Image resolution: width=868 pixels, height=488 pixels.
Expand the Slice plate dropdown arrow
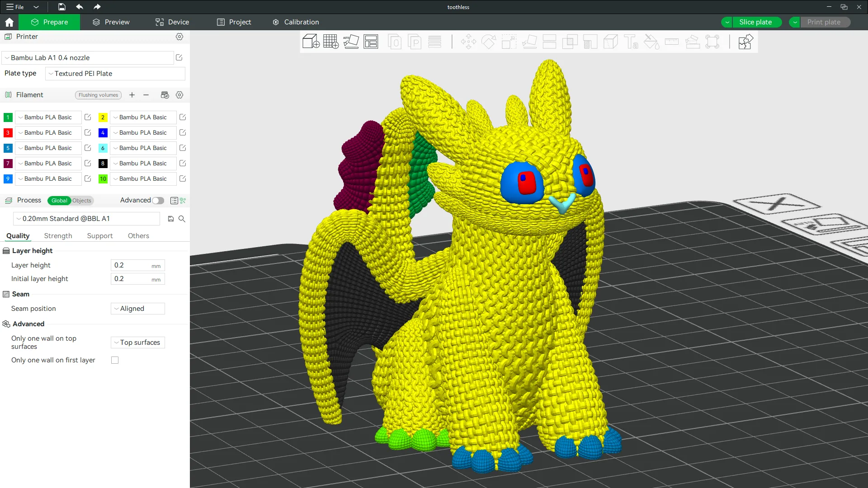[x=727, y=22]
